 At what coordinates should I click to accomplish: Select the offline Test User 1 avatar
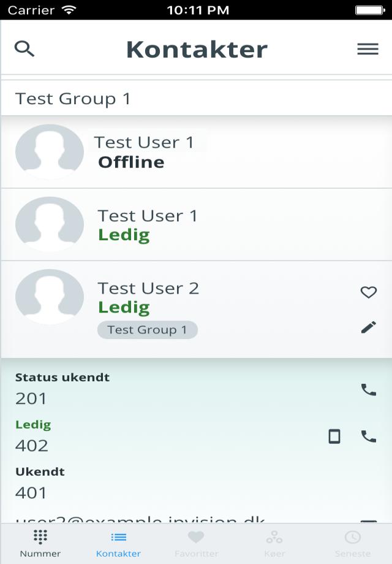(50, 151)
